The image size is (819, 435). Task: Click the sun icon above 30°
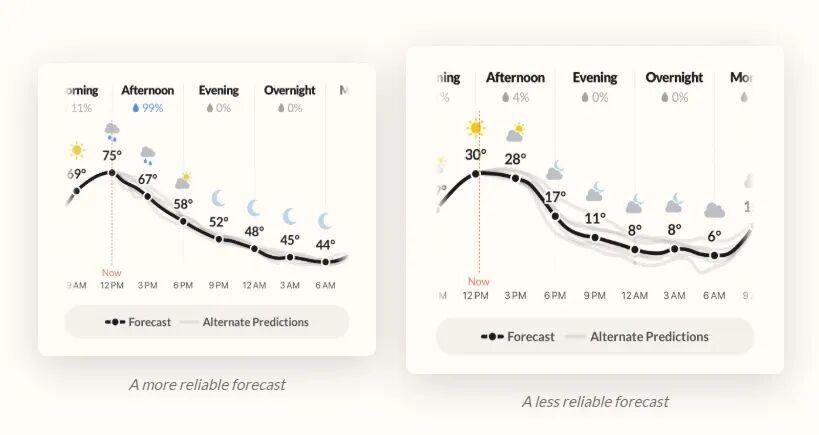(x=475, y=128)
